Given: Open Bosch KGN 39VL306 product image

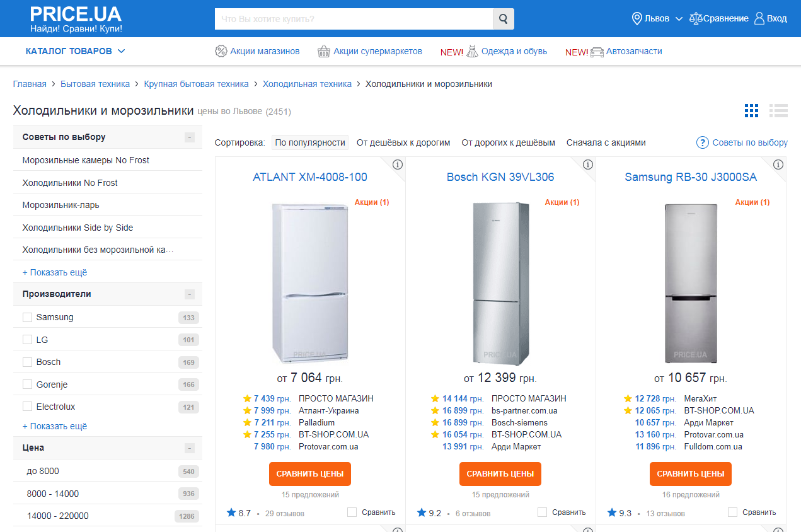Looking at the screenshot, I should (500, 283).
